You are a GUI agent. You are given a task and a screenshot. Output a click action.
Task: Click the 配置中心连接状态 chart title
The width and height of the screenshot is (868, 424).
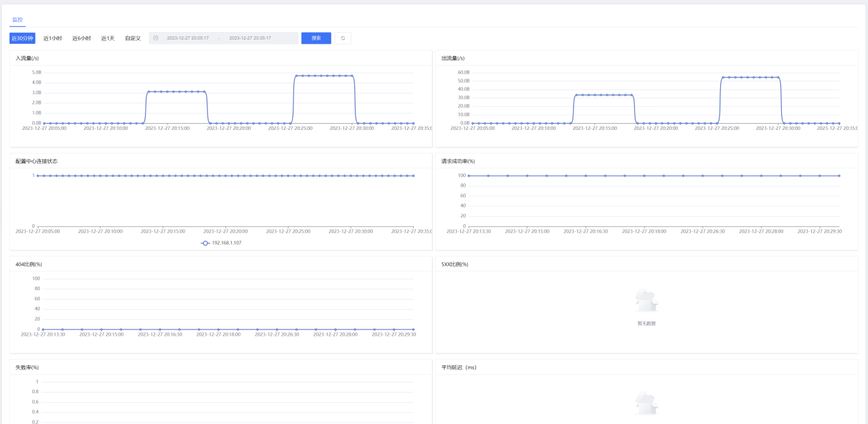tap(36, 161)
